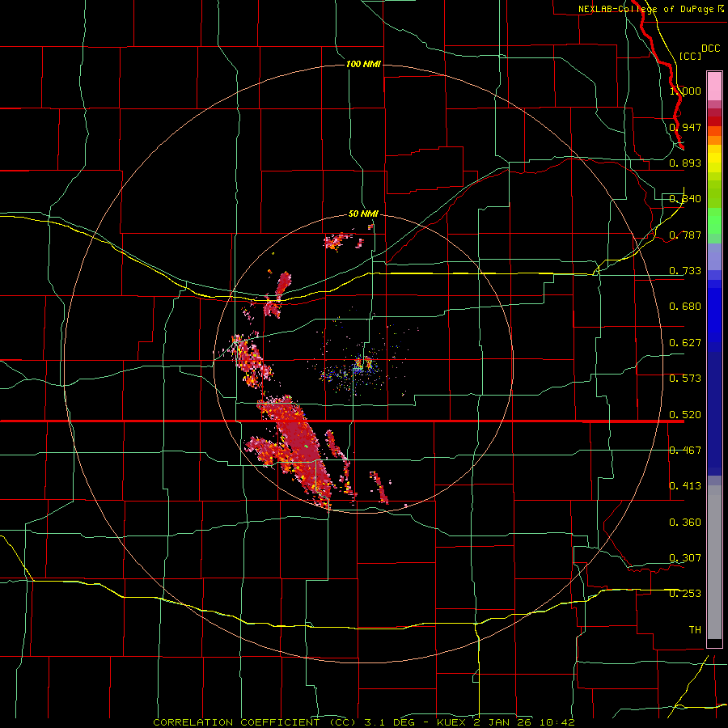Pick the pink top segment of the color bar
Viewport: 728px width, 728px height.
714,87
